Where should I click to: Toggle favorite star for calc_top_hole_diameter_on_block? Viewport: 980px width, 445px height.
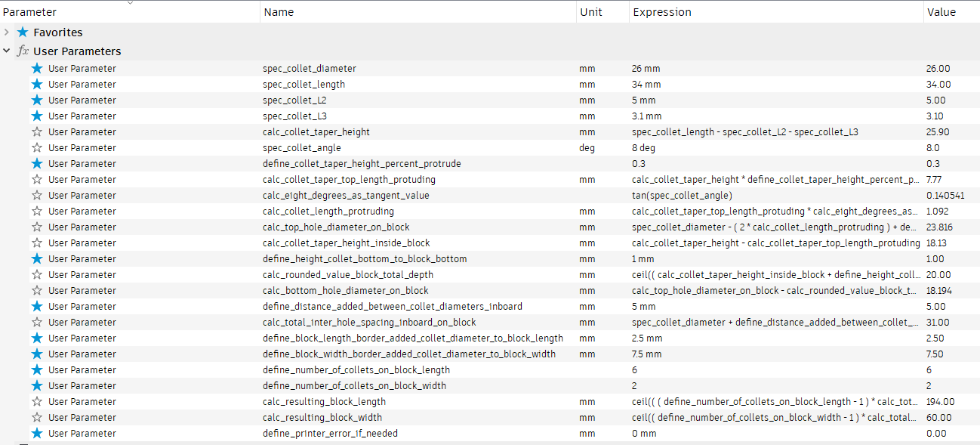(x=37, y=227)
